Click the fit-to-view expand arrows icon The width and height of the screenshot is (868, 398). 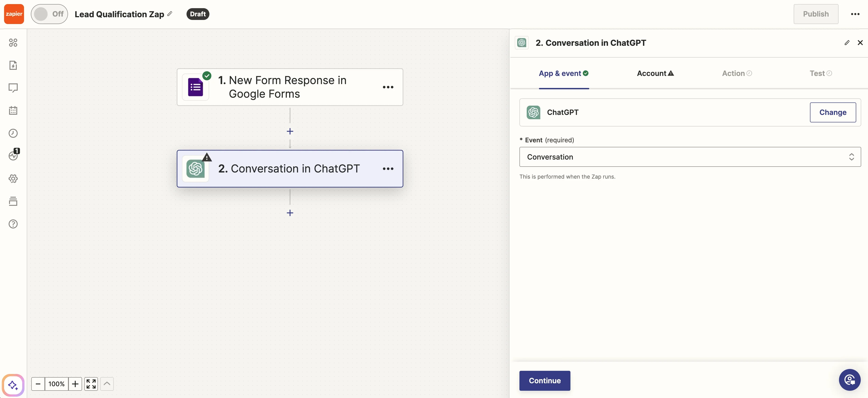click(91, 384)
